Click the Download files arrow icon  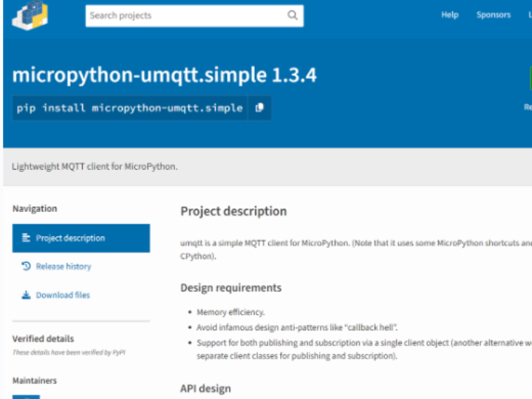[x=26, y=295]
